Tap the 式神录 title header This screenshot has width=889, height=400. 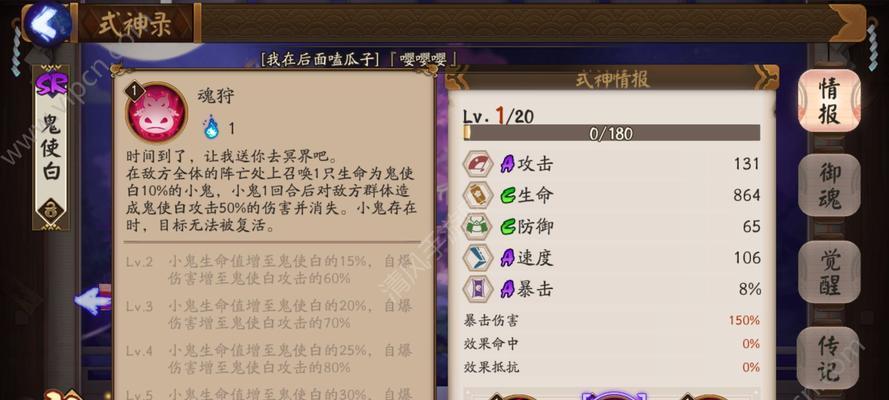click(134, 24)
